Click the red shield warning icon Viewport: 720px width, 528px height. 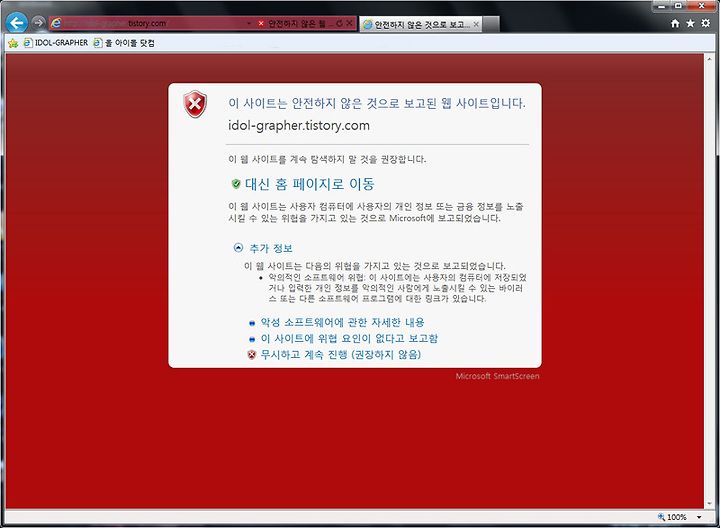point(195,104)
